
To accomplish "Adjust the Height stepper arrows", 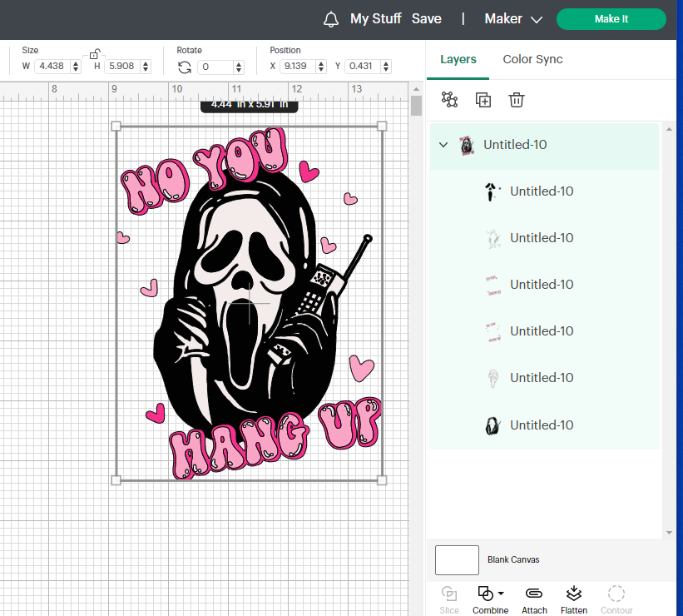I will pyautogui.click(x=146, y=67).
